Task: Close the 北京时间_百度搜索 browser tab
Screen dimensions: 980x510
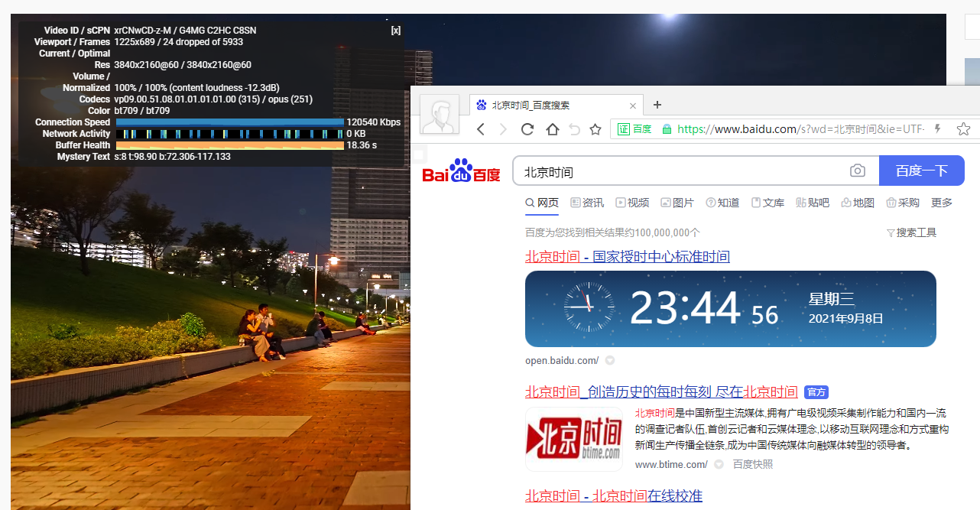Action: [x=633, y=106]
